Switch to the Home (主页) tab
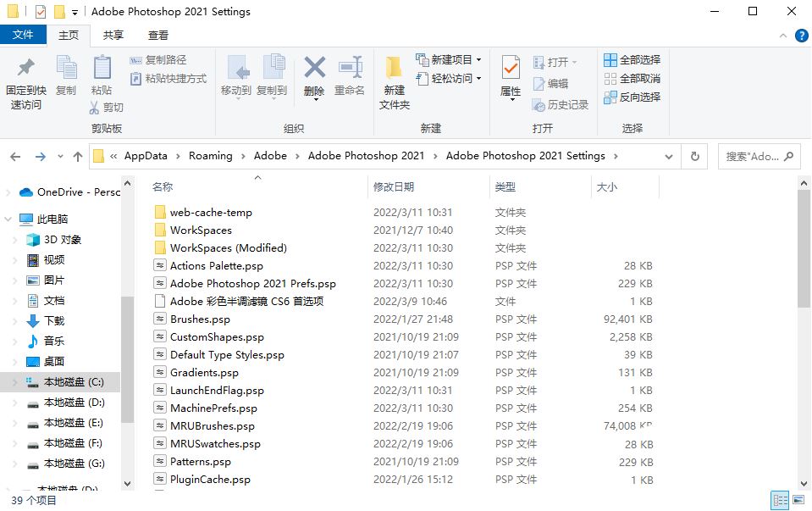Image resolution: width=812 pixels, height=511 pixels. (69, 36)
